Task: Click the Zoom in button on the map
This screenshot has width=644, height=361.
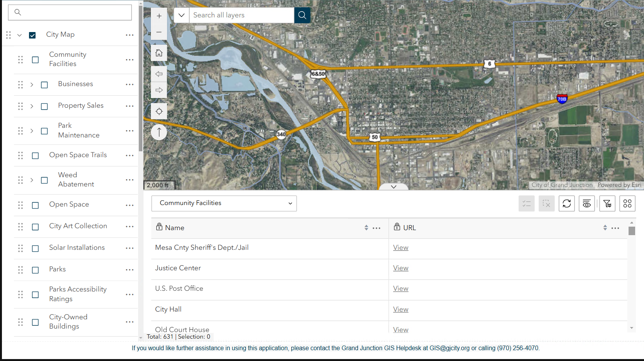Action: click(x=159, y=16)
